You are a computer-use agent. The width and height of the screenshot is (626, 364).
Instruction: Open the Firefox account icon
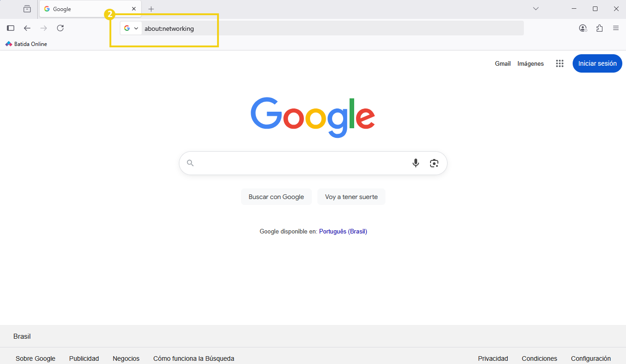[x=583, y=28]
